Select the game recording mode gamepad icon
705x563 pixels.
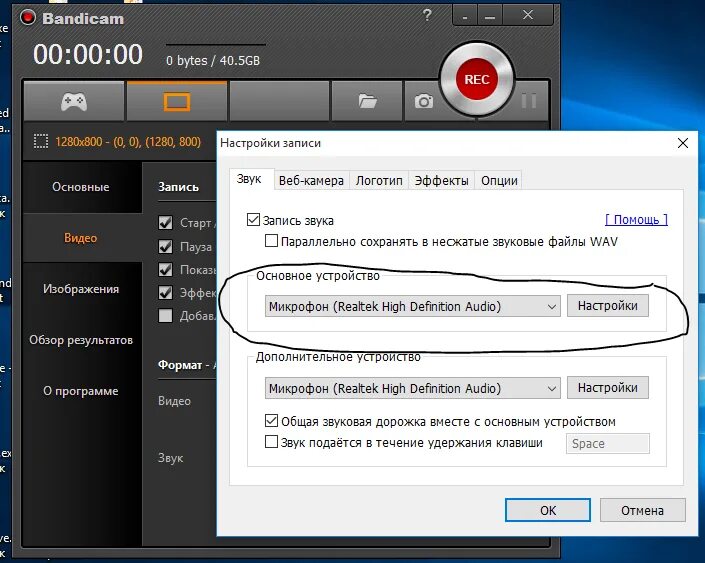tap(74, 102)
